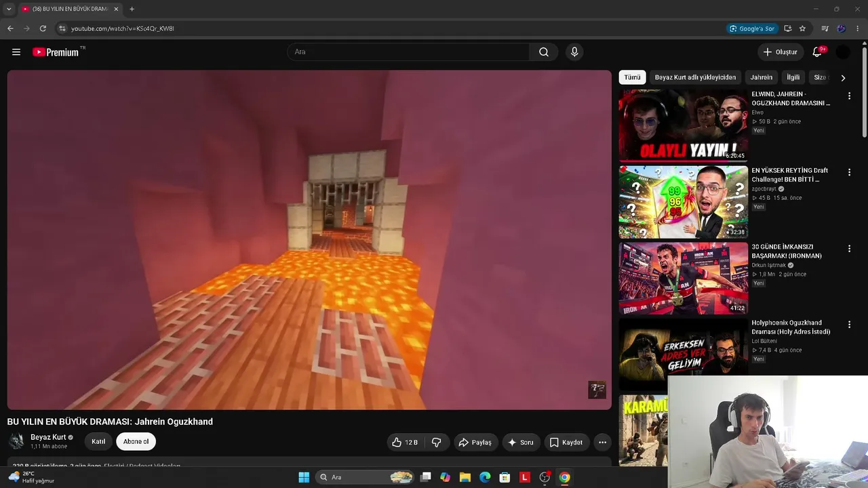Open the red L app on taskbar
868x488 pixels.
(x=524, y=477)
